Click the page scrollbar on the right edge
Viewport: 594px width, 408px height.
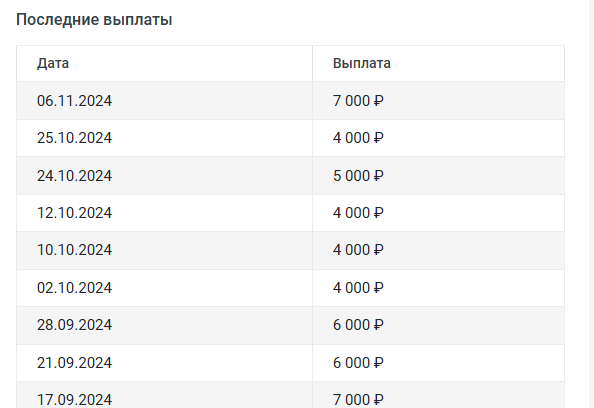tap(591, 204)
